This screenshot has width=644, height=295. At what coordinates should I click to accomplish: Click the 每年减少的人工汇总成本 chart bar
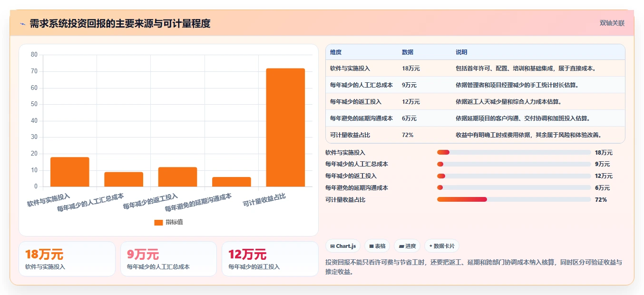(124, 179)
